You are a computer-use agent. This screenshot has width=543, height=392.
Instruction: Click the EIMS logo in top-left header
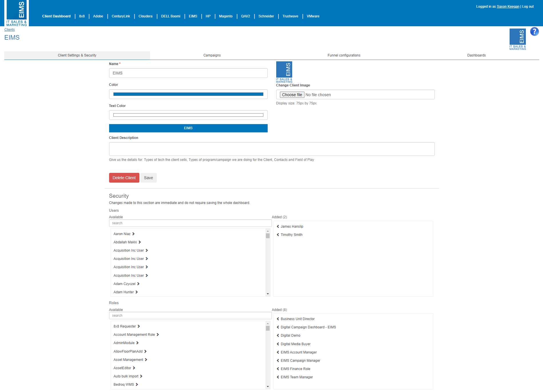[x=17, y=13]
